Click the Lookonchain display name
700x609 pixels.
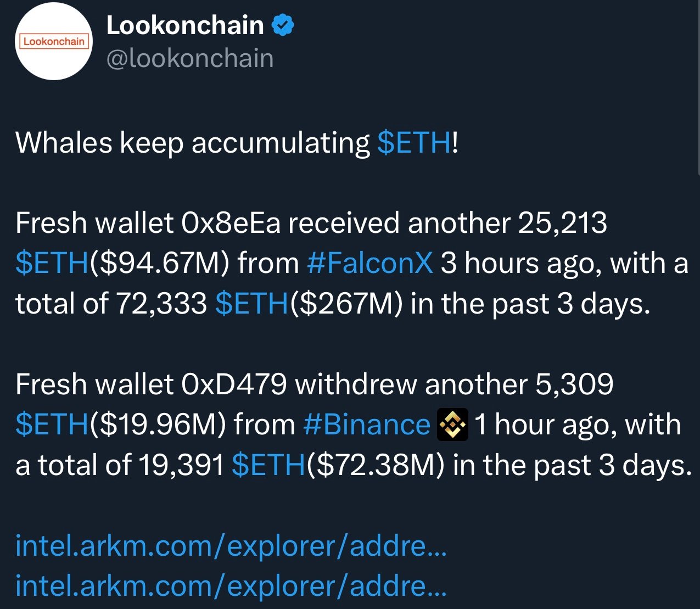[x=185, y=26]
